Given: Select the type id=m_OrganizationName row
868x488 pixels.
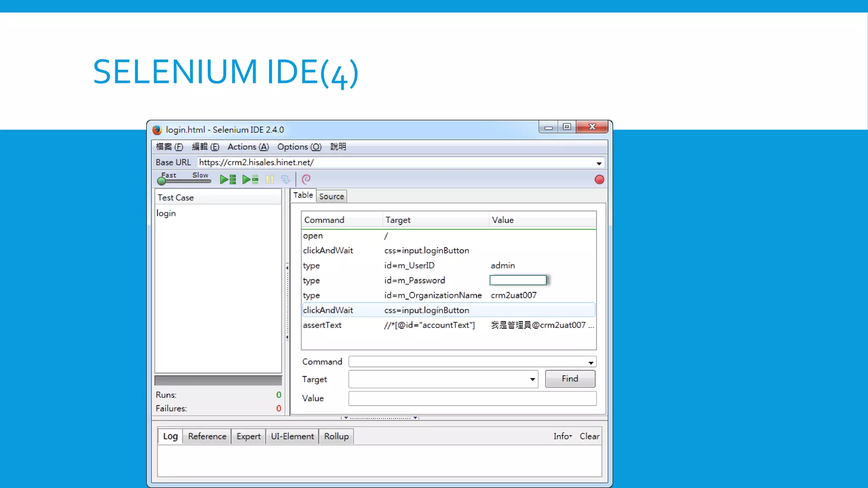Looking at the screenshot, I should click(448, 295).
